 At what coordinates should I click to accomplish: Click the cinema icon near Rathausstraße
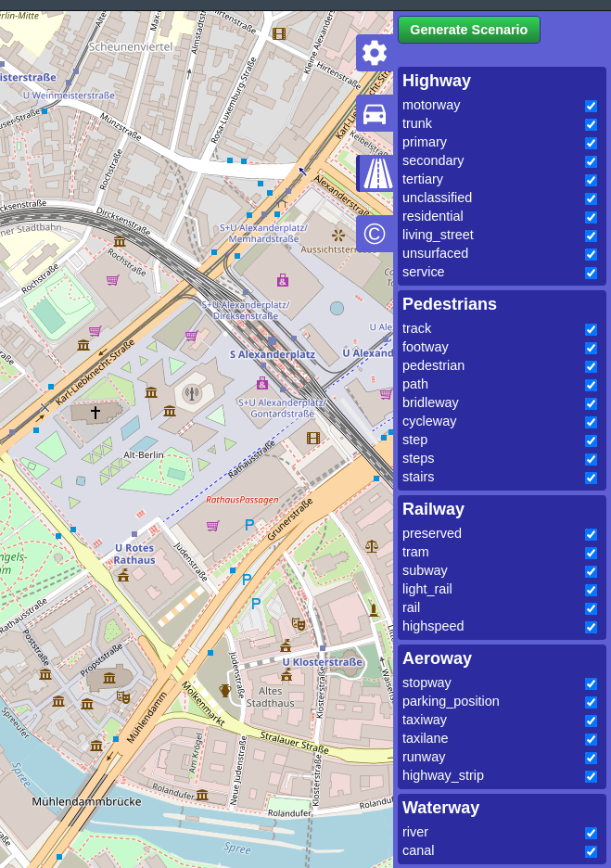313,439
